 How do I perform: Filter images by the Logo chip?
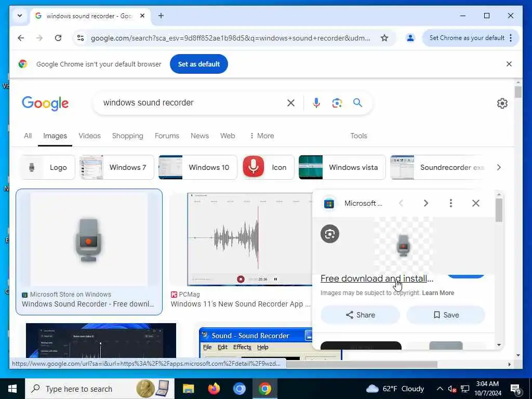[48, 167]
